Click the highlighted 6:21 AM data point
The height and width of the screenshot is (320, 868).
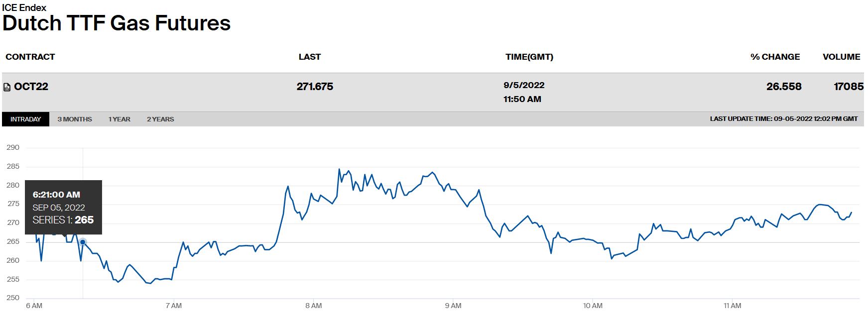click(83, 242)
